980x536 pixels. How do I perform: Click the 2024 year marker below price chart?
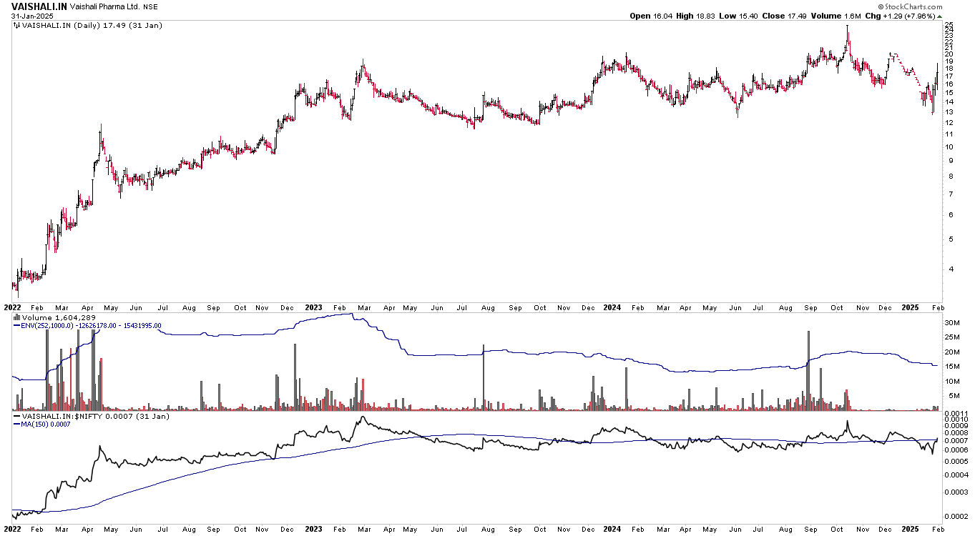pos(612,307)
